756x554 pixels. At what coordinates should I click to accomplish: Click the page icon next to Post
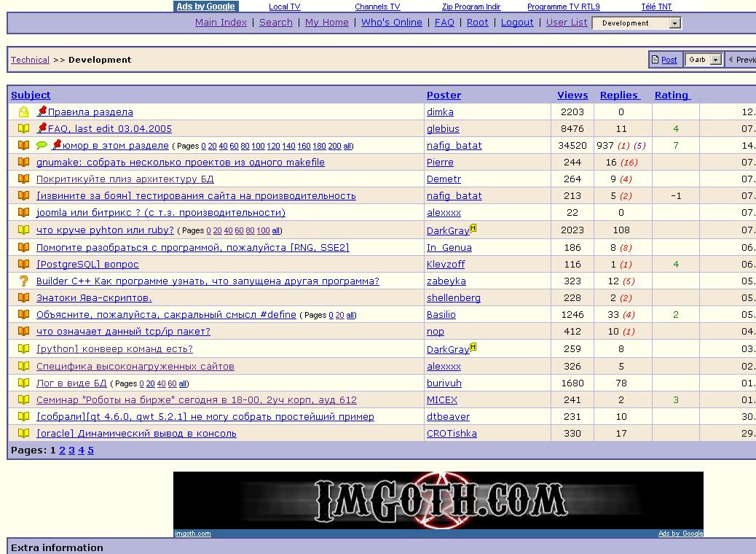[x=655, y=60]
